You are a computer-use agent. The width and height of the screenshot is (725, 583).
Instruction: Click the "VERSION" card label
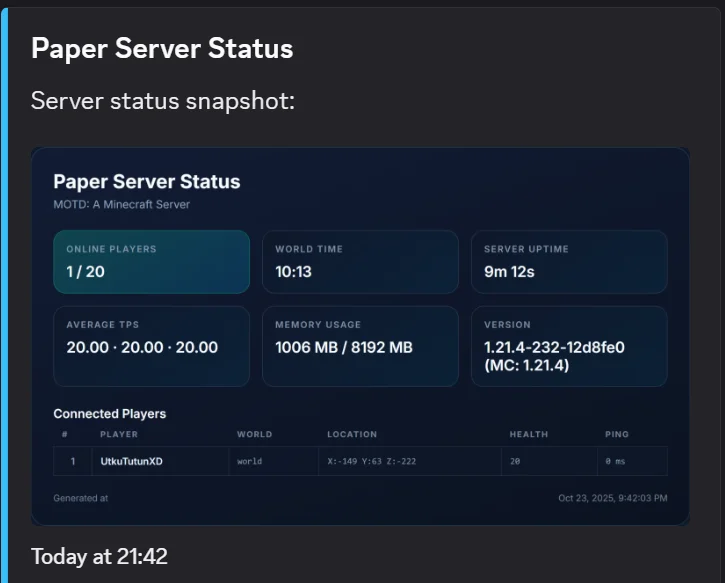[x=507, y=325]
